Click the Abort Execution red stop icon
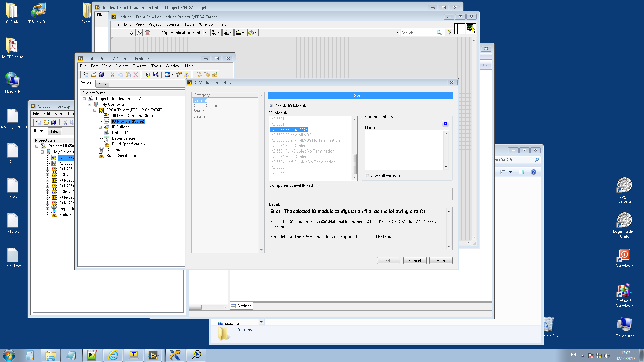Viewport: 644px width, 362px height. click(x=147, y=33)
